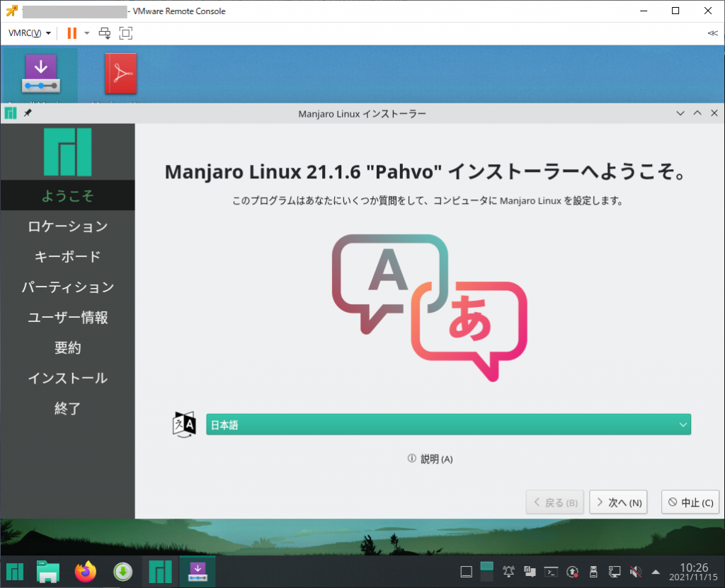Image resolution: width=725 pixels, height=588 pixels.
Task: Switch to the installer task in the taskbar
Action: (x=198, y=572)
